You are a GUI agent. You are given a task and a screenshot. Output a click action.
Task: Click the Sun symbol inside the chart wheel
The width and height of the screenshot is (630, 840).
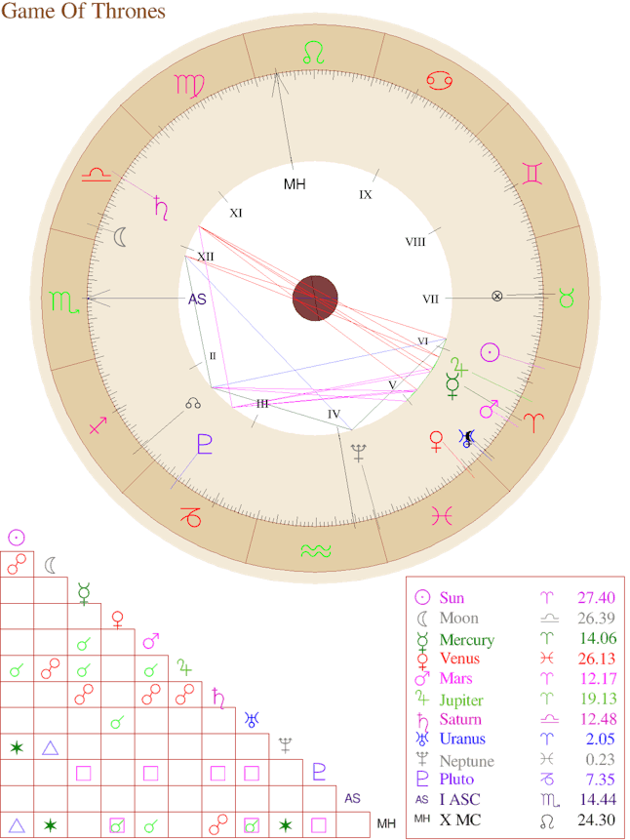pyautogui.click(x=491, y=352)
